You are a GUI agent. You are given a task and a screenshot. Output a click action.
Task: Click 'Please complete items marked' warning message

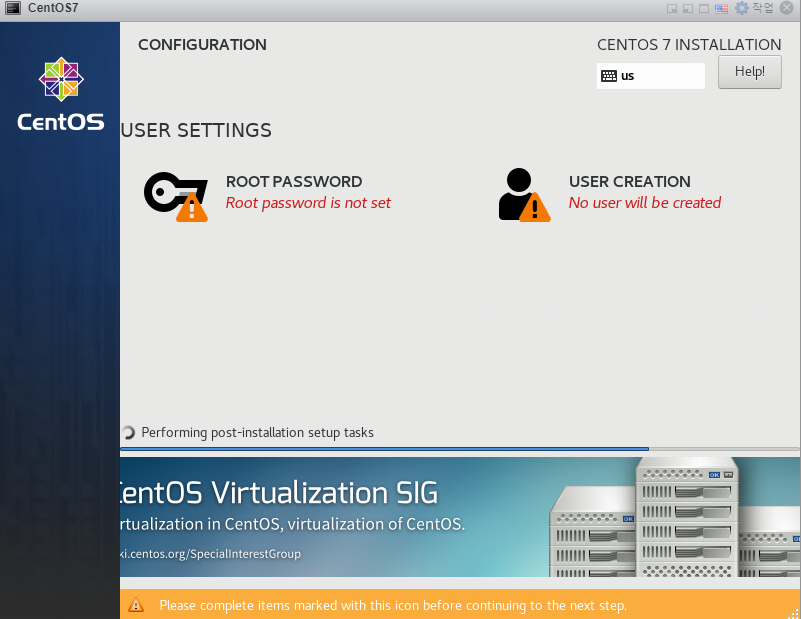pyautogui.click(x=393, y=606)
